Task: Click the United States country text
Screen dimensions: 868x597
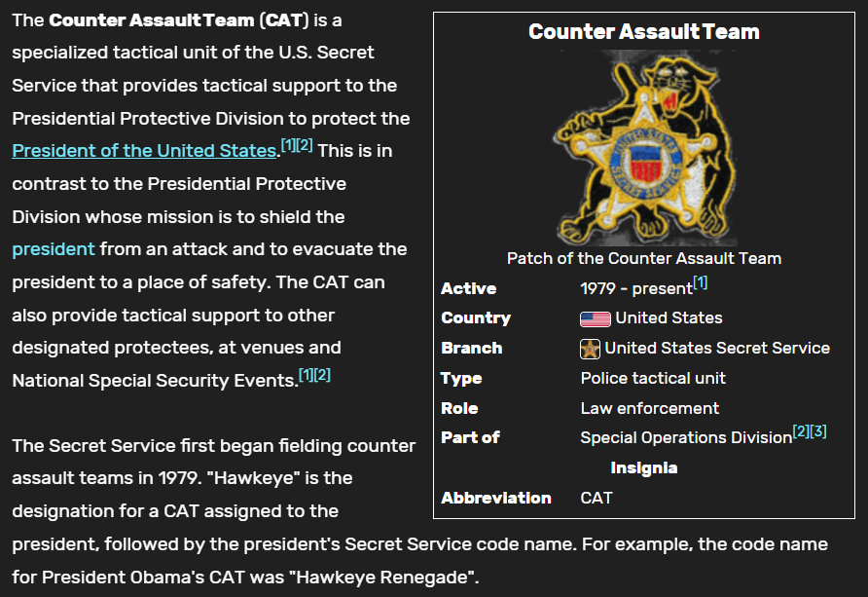Action: coord(669,317)
